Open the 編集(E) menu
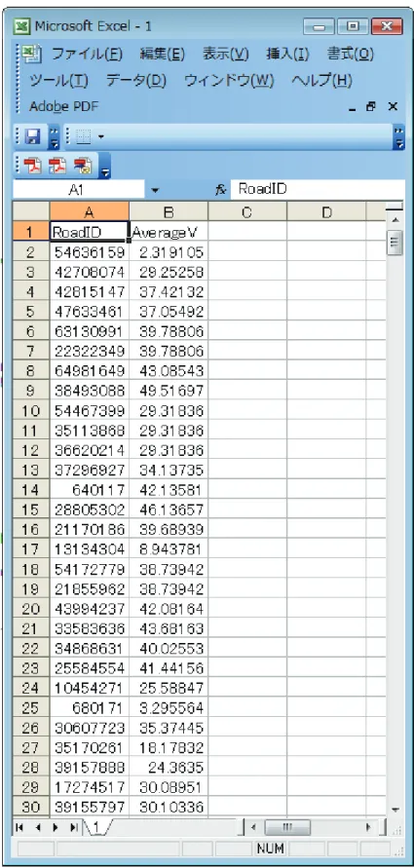This screenshot has height=868, width=414. click(162, 55)
